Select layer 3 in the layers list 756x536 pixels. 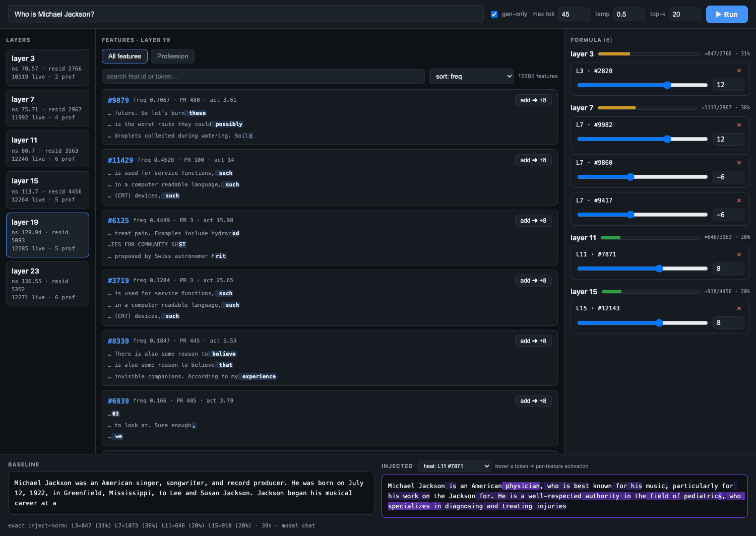tap(47, 68)
